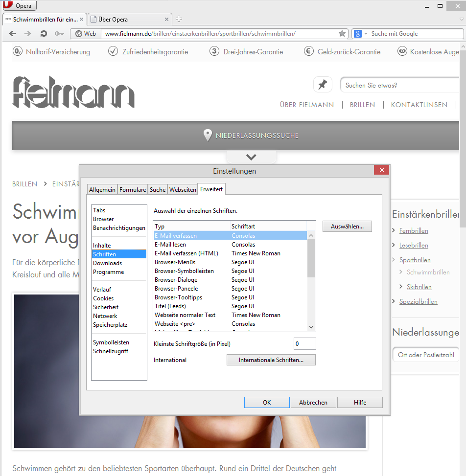Click the Drei-Jahres-Garantie icon
Image resolution: width=466 pixels, height=476 pixels.
(214, 51)
